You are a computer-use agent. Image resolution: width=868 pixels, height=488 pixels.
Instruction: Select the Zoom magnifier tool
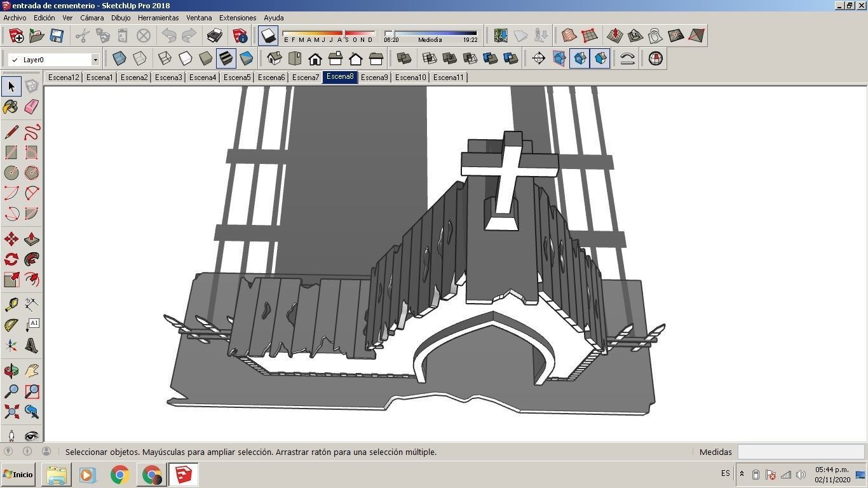pyautogui.click(x=11, y=391)
